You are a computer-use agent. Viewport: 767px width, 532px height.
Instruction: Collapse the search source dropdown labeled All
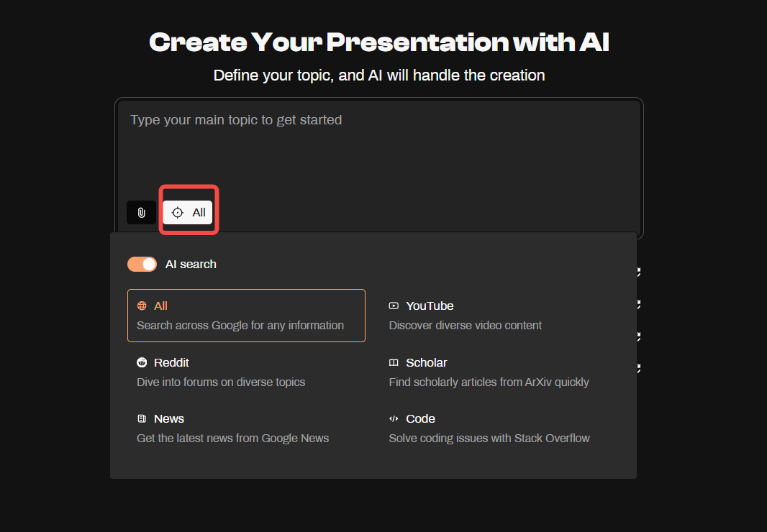pos(188,213)
